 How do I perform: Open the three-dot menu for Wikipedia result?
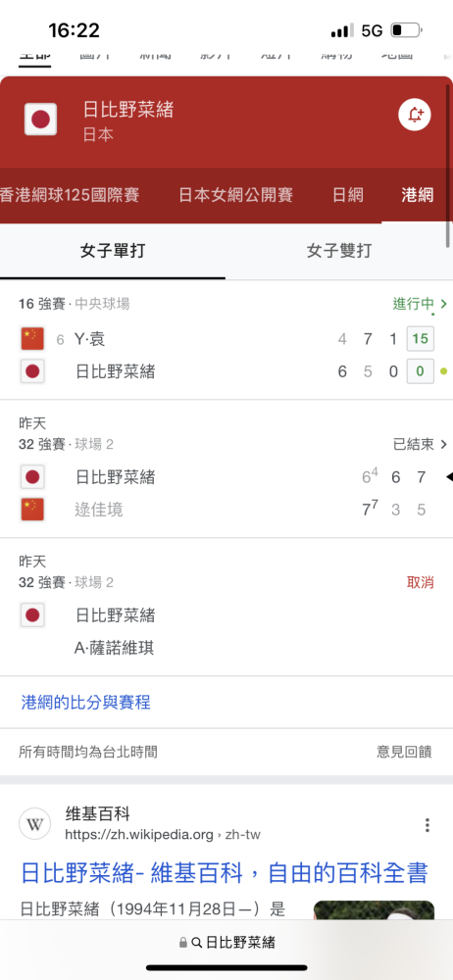[x=427, y=825]
